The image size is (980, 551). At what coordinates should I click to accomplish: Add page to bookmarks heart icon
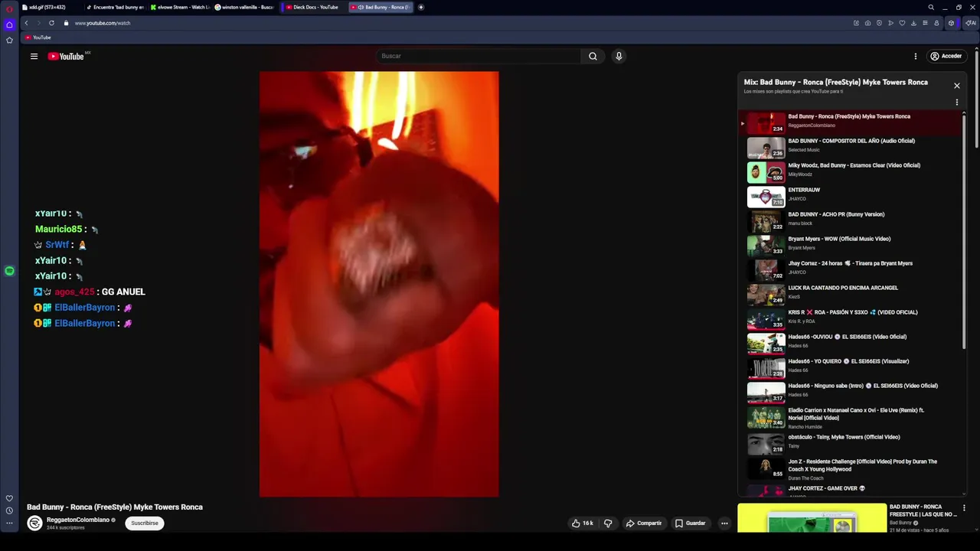click(x=902, y=23)
